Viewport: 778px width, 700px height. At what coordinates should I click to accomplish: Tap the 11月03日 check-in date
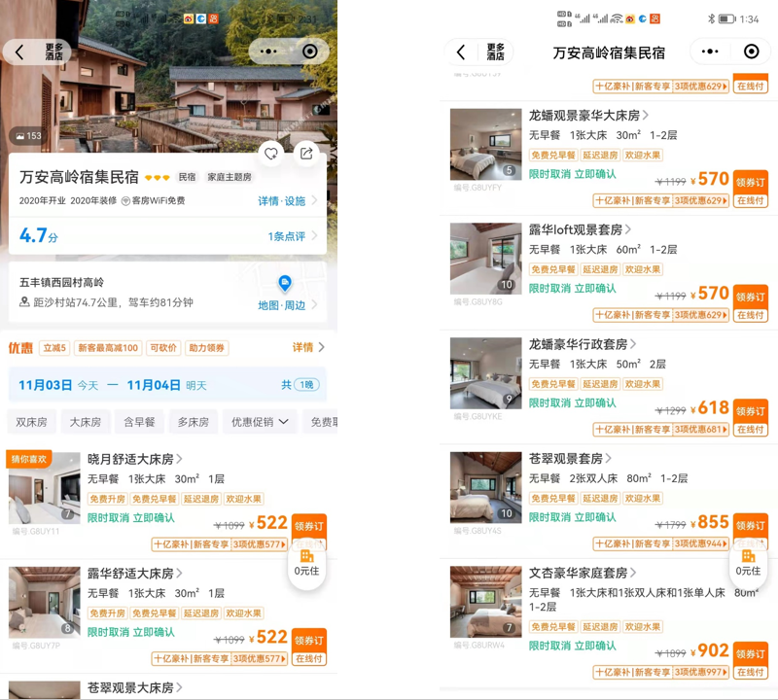[44, 385]
